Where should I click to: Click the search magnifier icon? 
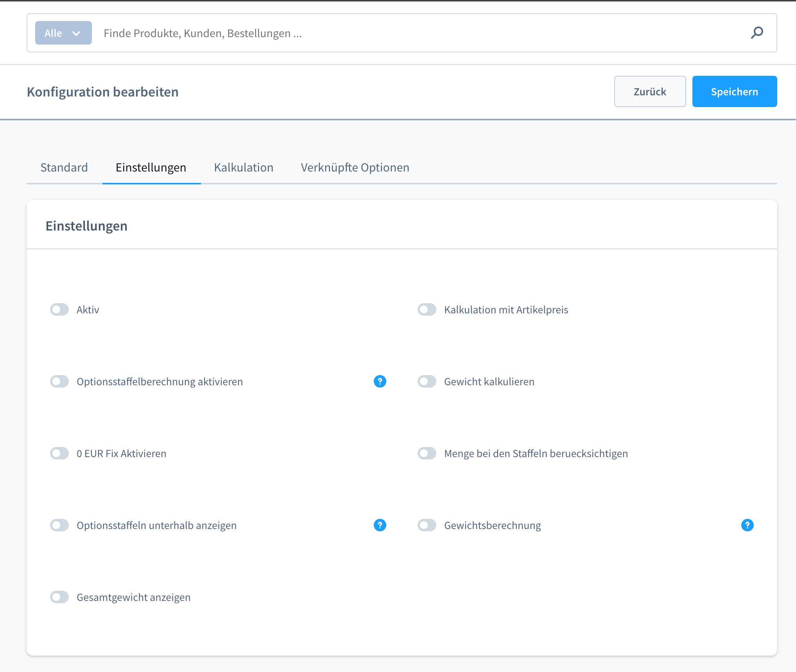click(x=757, y=33)
